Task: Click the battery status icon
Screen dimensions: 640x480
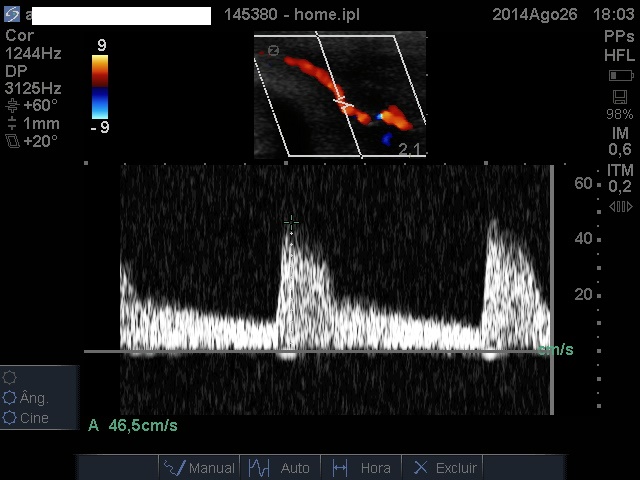Action: 620,76
